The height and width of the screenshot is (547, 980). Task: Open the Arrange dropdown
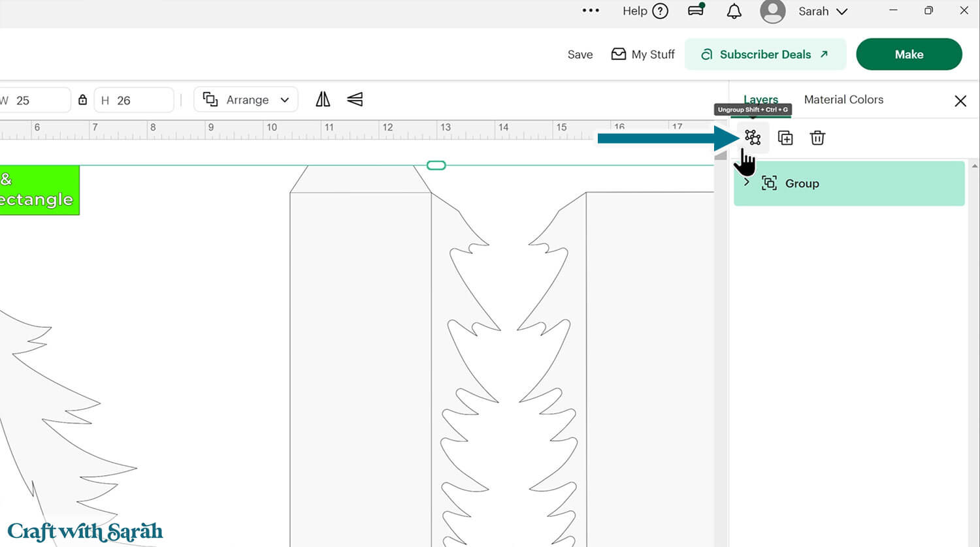tap(246, 100)
